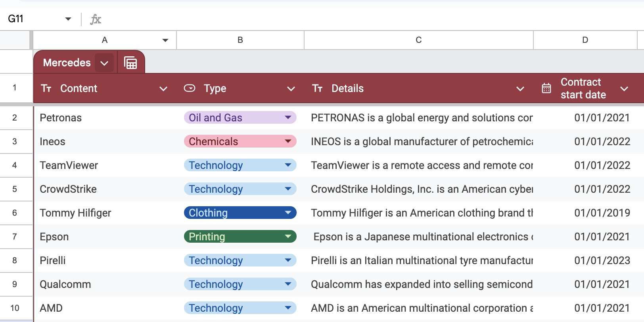Select the Petronas cell
Viewport: 644px width, 322px height.
(105, 118)
